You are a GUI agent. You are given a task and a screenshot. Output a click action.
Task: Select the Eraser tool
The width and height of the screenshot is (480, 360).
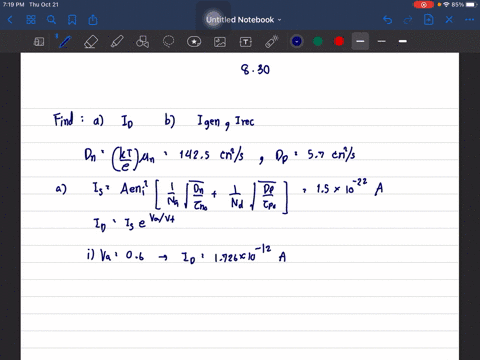click(x=91, y=42)
